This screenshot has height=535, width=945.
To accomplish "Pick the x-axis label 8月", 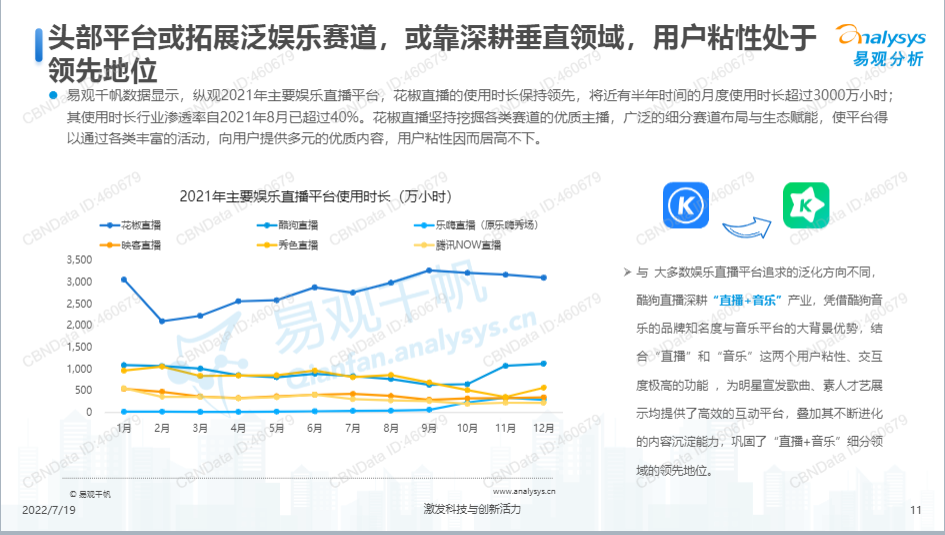I will point(391,428).
